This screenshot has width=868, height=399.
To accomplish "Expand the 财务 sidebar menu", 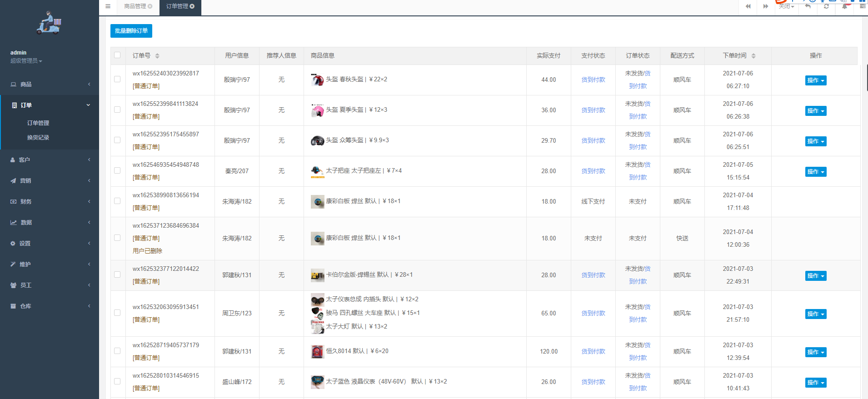I will 50,202.
